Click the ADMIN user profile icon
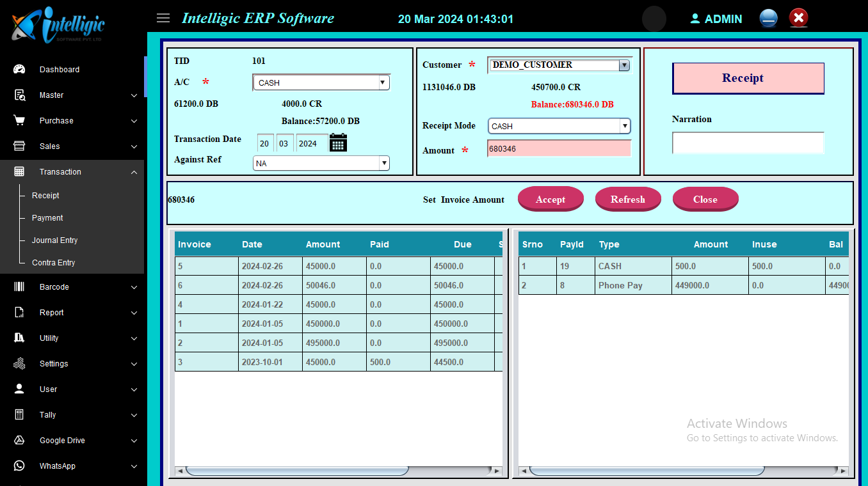 695,19
